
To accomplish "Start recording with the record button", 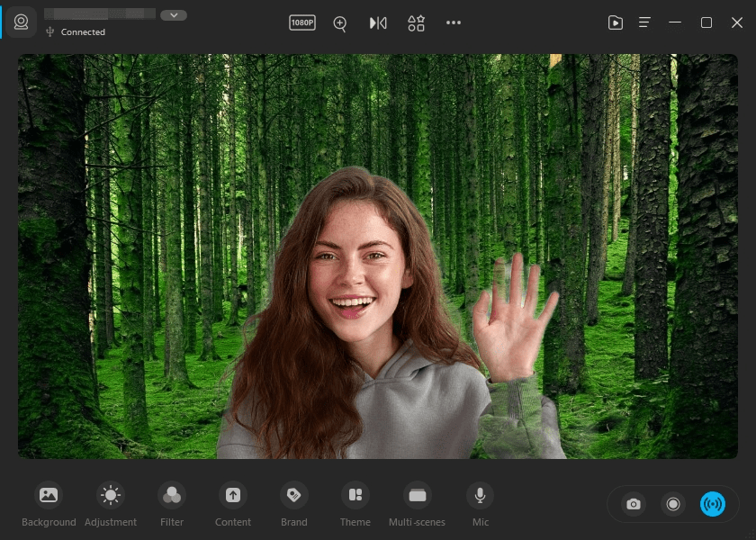I will pos(672,504).
